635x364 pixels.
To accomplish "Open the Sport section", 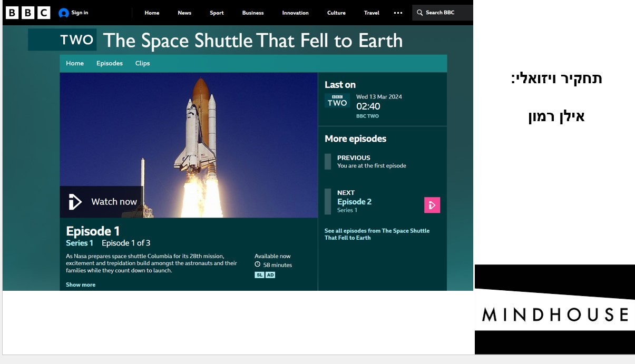I will coord(217,13).
